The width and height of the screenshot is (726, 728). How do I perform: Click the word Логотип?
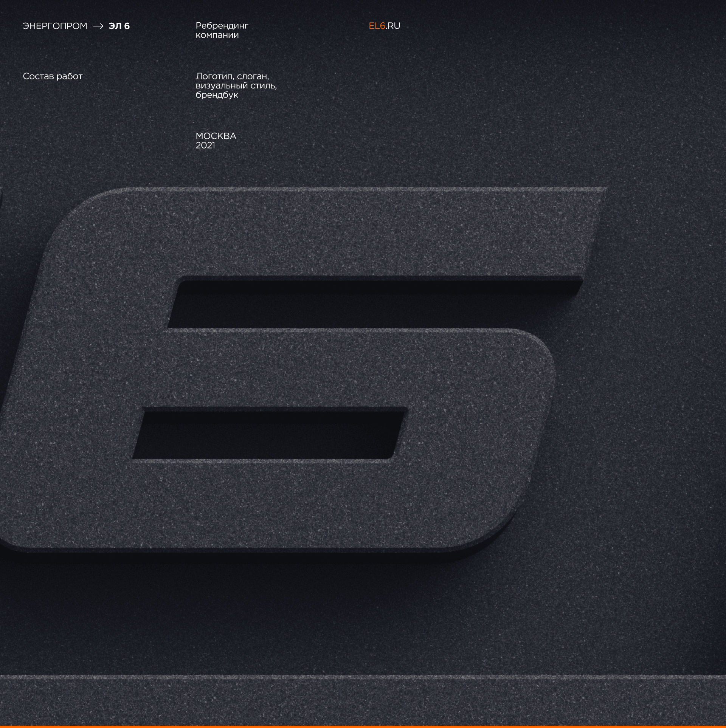(214, 76)
